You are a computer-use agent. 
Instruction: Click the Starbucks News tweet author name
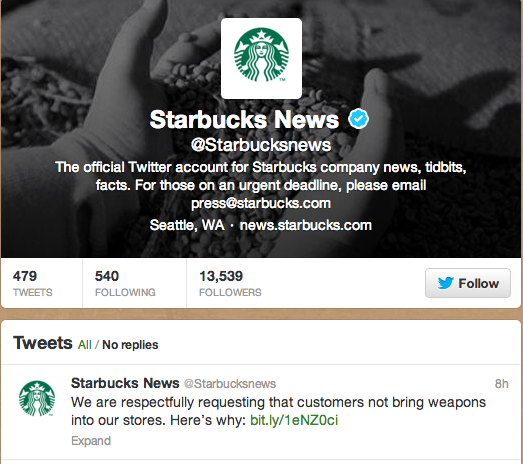(125, 383)
